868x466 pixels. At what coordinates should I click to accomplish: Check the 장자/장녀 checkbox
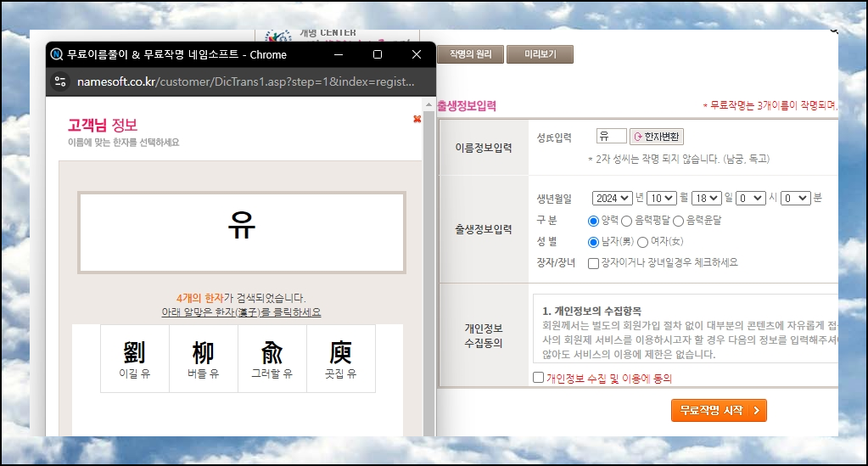pos(593,263)
